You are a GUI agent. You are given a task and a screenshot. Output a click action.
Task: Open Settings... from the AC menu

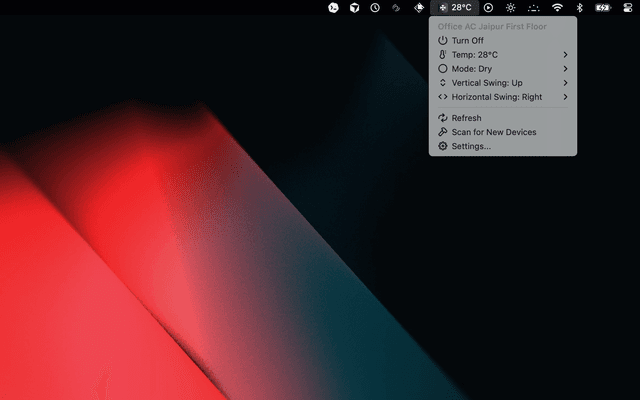503,146
